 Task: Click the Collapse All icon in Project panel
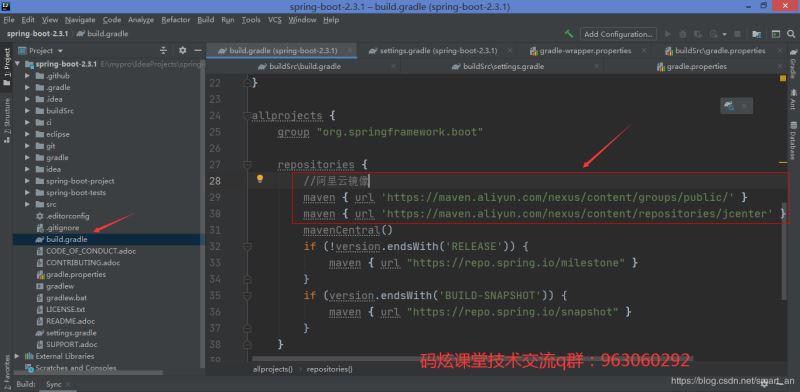click(163, 51)
